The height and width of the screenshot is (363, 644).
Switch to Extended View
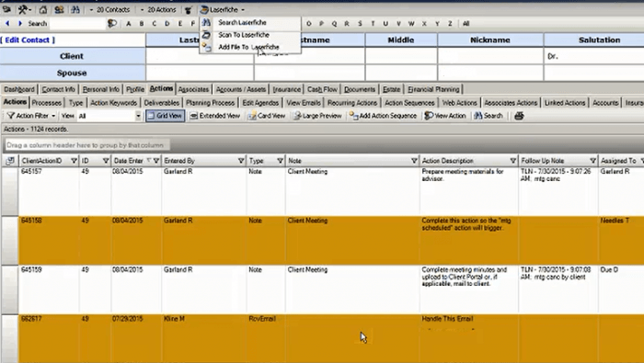pyautogui.click(x=214, y=116)
